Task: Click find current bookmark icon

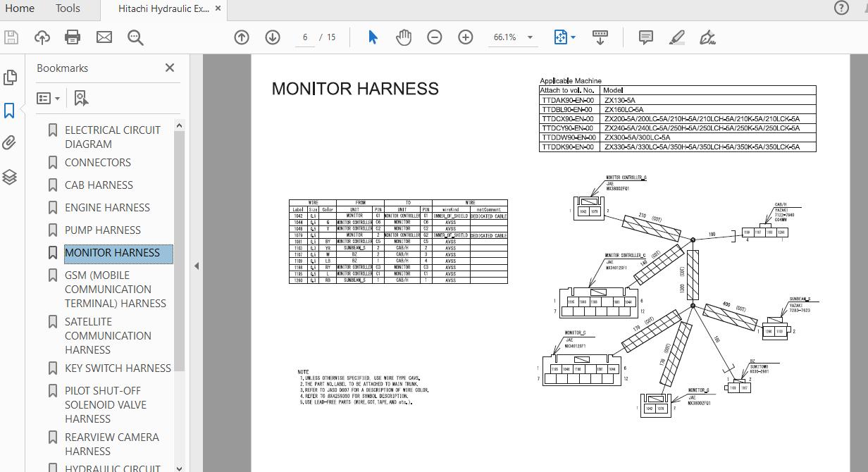Action: point(81,98)
